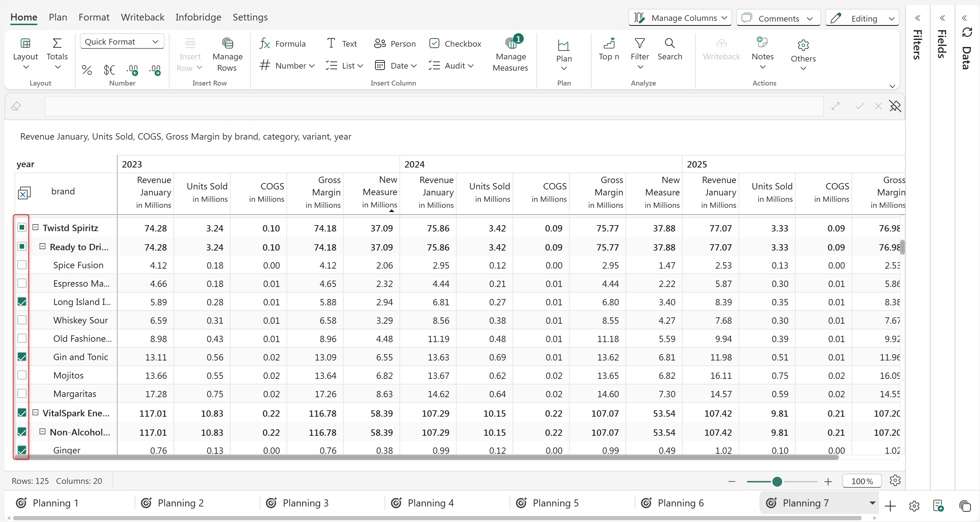This screenshot has height=522, width=980.
Task: Collapse the Twistd Spiritz brand row
Action: (35, 227)
